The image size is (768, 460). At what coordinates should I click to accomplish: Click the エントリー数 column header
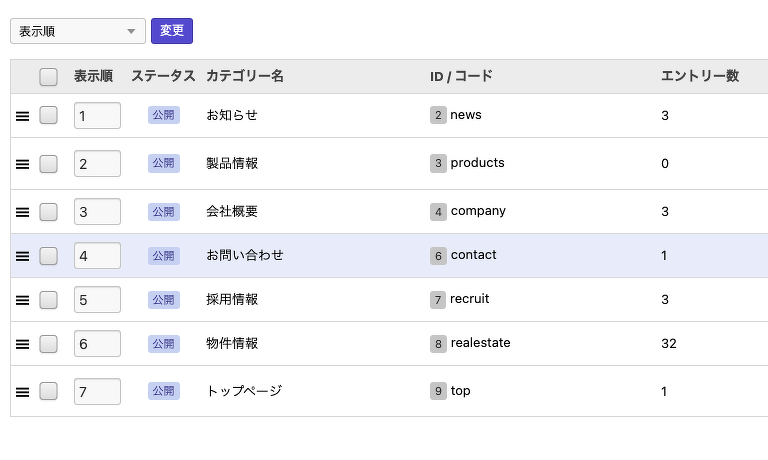[x=699, y=76]
